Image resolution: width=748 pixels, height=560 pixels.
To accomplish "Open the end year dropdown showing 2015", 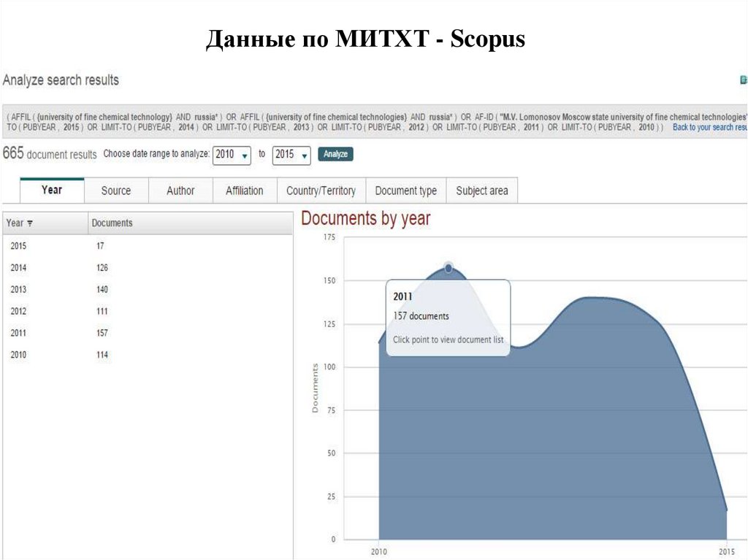I will pyautogui.click(x=291, y=155).
